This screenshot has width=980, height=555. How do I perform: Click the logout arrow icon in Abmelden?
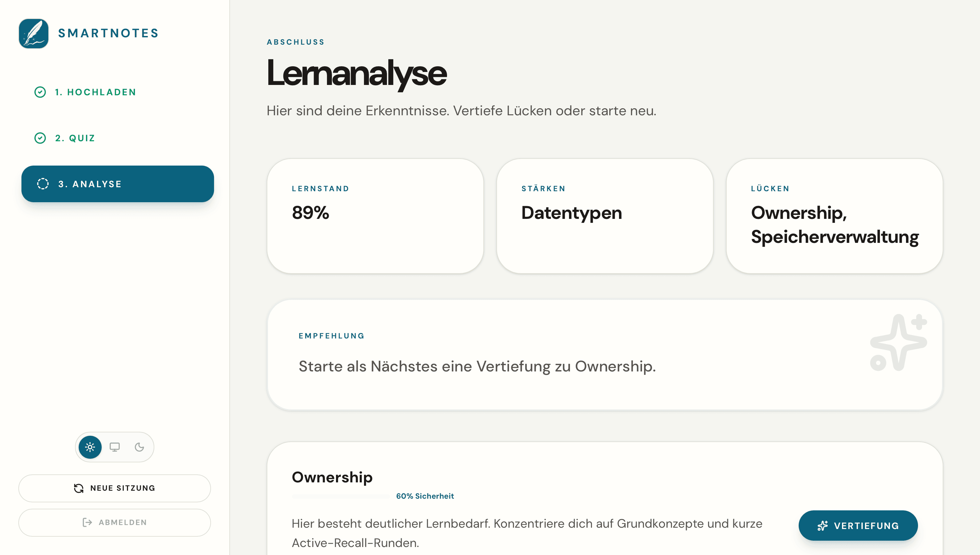(87, 523)
